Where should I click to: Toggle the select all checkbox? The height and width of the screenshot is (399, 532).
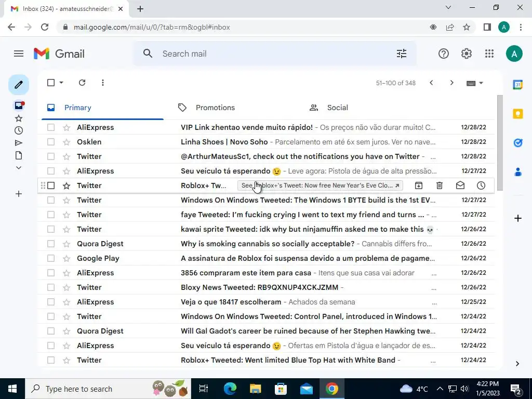click(51, 83)
